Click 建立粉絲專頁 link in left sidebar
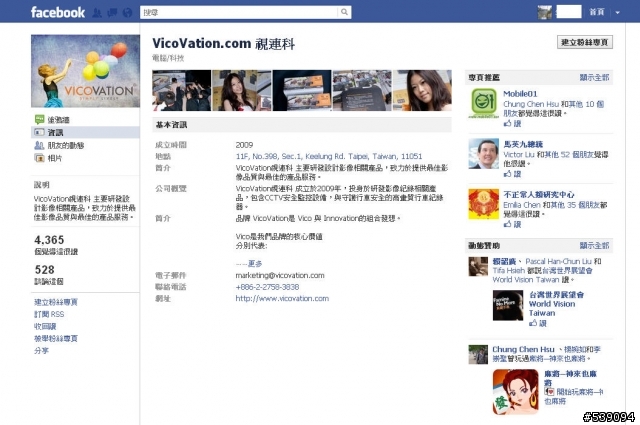Image resolution: width=640 pixels, height=425 pixels. (x=56, y=302)
